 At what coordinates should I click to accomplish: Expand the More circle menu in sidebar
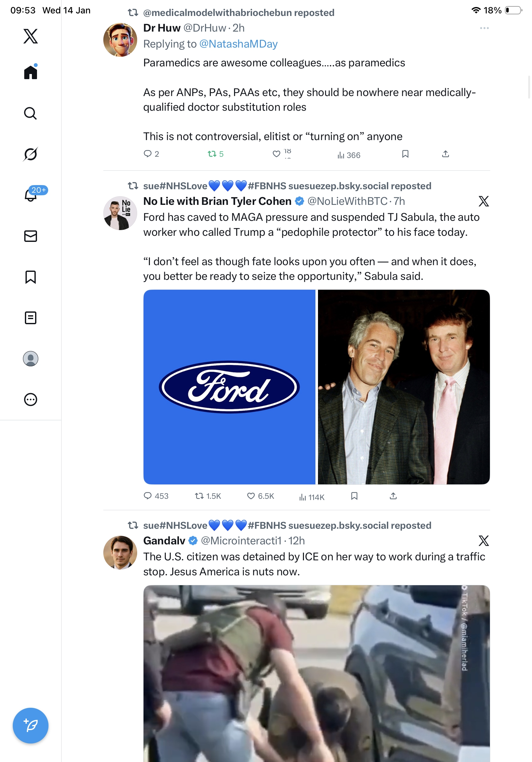coord(31,399)
